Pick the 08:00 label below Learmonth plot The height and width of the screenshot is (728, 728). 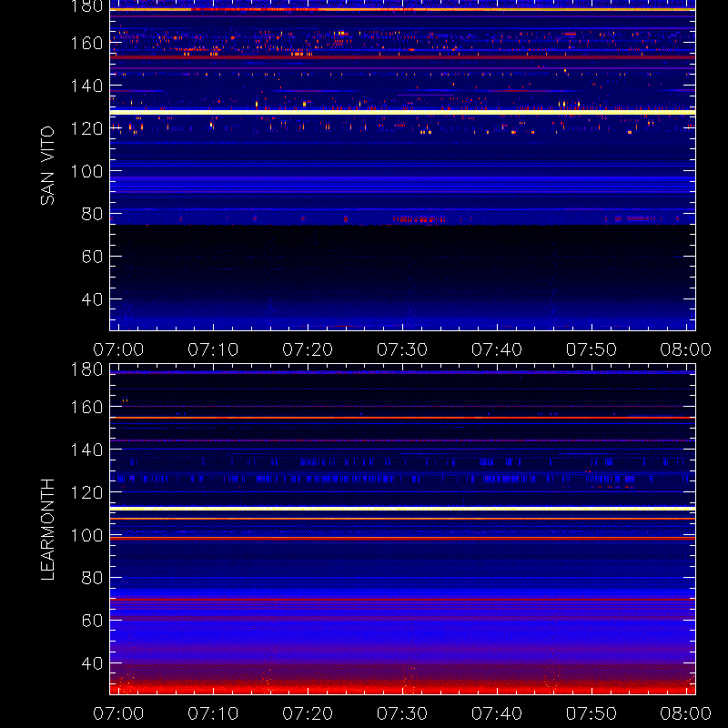[x=686, y=713]
